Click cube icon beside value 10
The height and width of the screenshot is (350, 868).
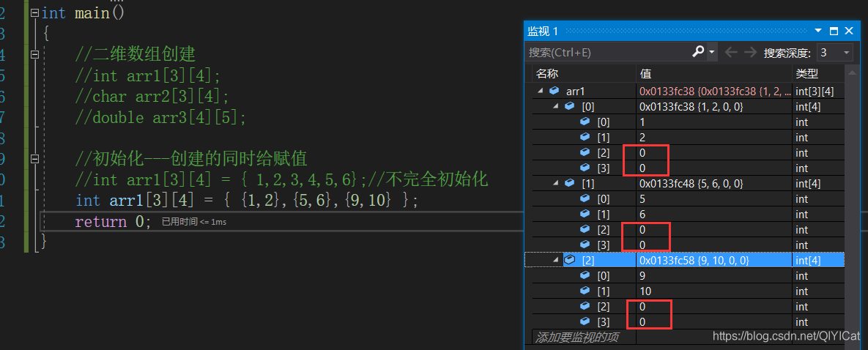pyautogui.click(x=585, y=291)
